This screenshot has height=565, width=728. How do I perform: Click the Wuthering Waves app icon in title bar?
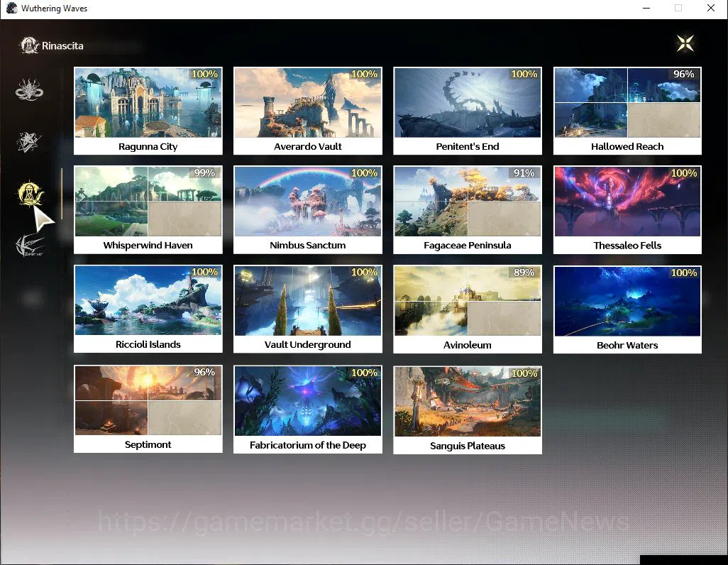[11, 8]
